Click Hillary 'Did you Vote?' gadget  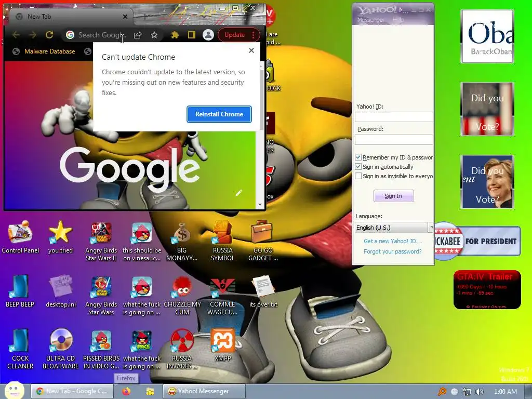(487, 181)
